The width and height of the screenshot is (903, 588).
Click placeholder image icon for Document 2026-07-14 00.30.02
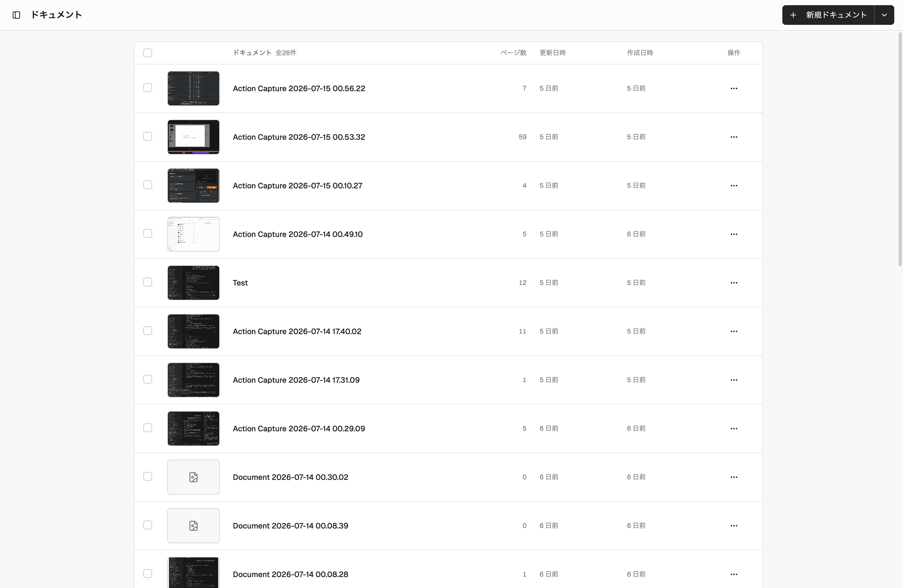click(194, 477)
